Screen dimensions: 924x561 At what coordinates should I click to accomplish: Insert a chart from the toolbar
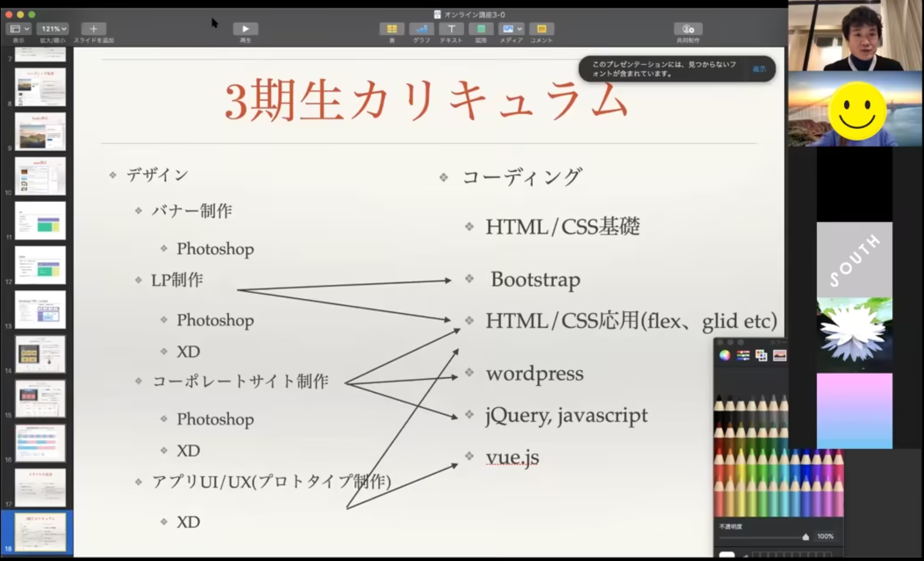click(x=421, y=29)
